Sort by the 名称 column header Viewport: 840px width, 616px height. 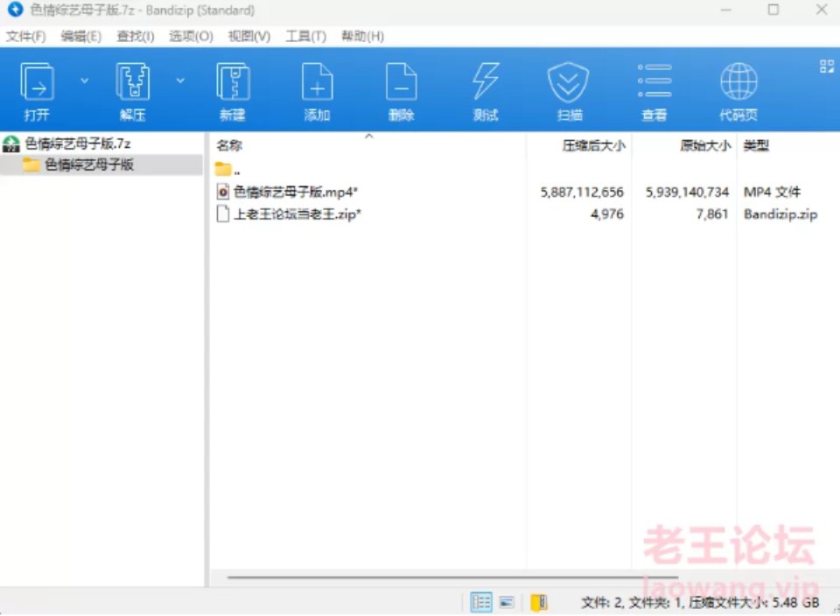coord(229,145)
